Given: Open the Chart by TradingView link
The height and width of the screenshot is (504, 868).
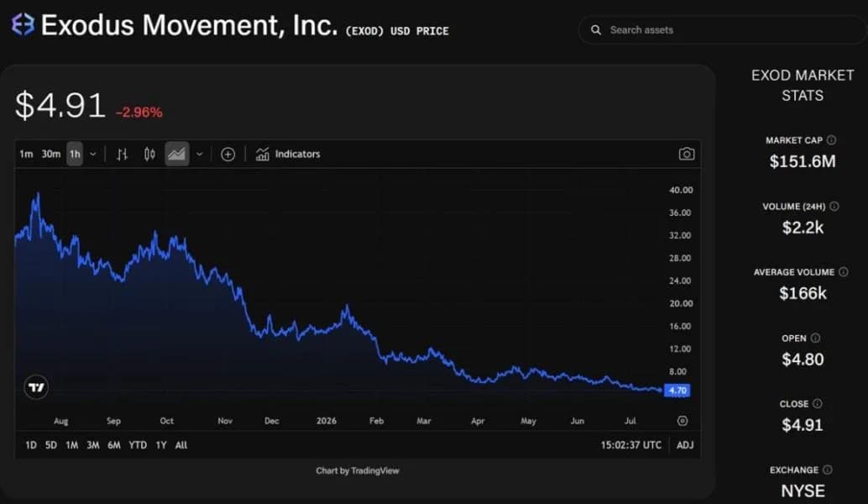Looking at the screenshot, I should (x=358, y=470).
